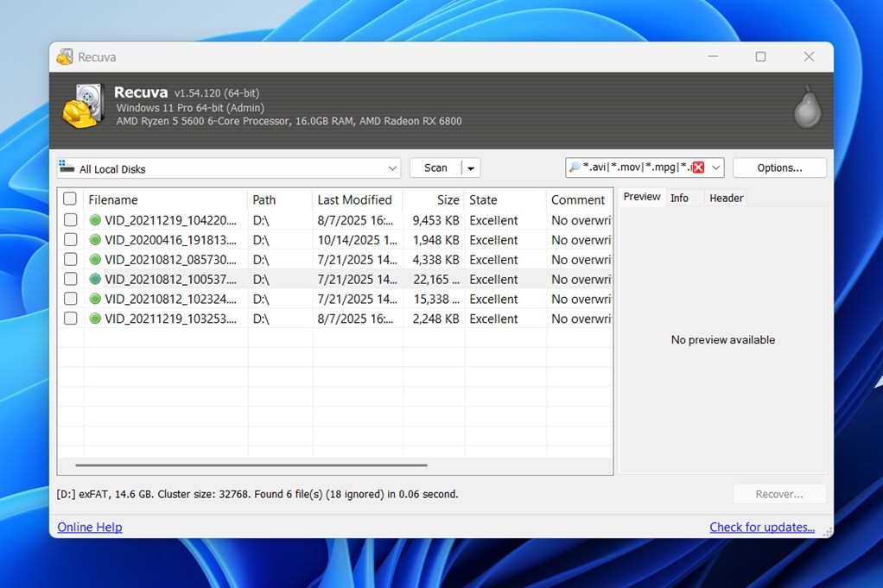Switch to the Info tab
Viewport: 883px width, 588px height.
(679, 197)
